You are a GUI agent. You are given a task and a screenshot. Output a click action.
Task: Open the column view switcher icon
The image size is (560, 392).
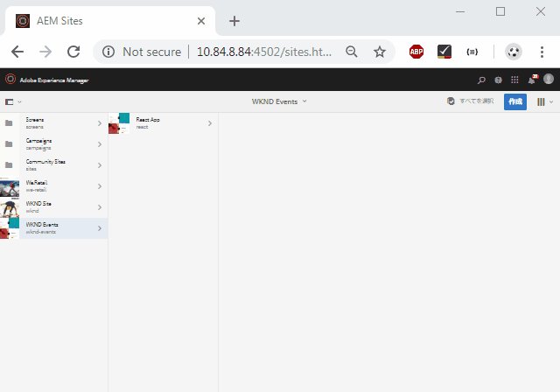pos(541,102)
